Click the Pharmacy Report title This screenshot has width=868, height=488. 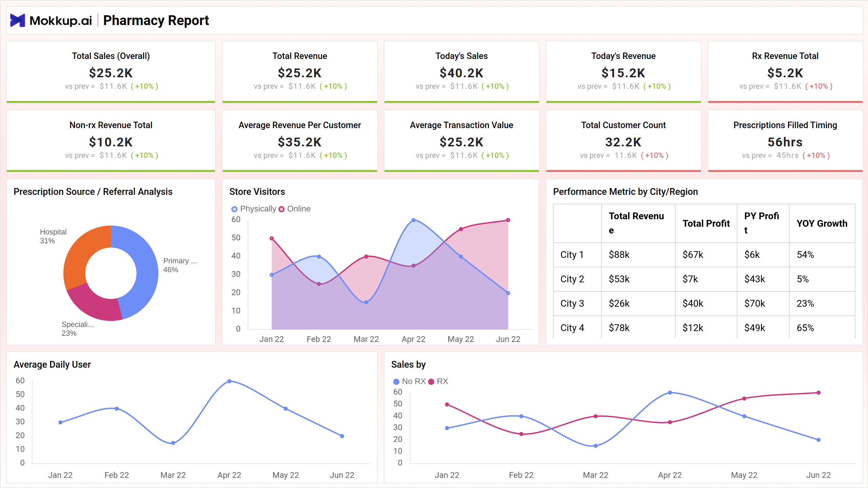click(x=156, y=21)
